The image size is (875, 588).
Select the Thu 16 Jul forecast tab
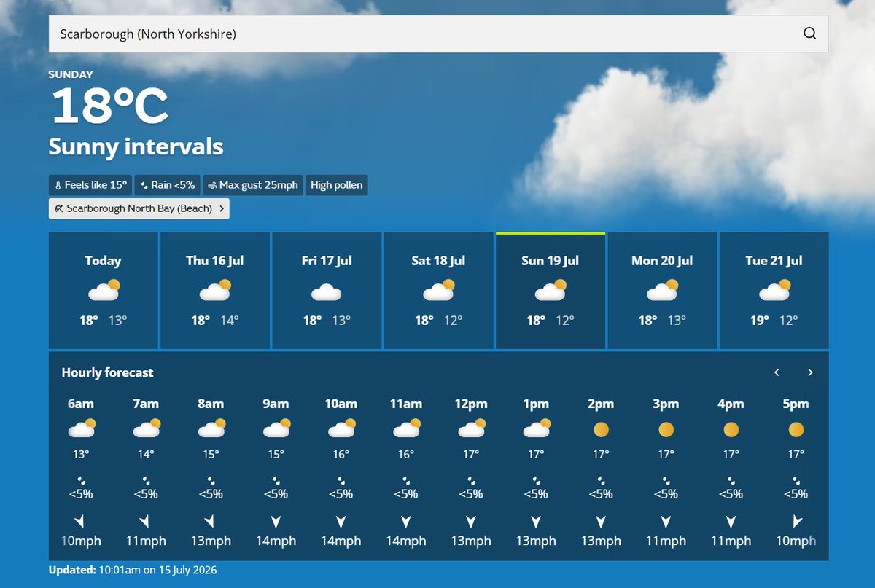point(215,290)
